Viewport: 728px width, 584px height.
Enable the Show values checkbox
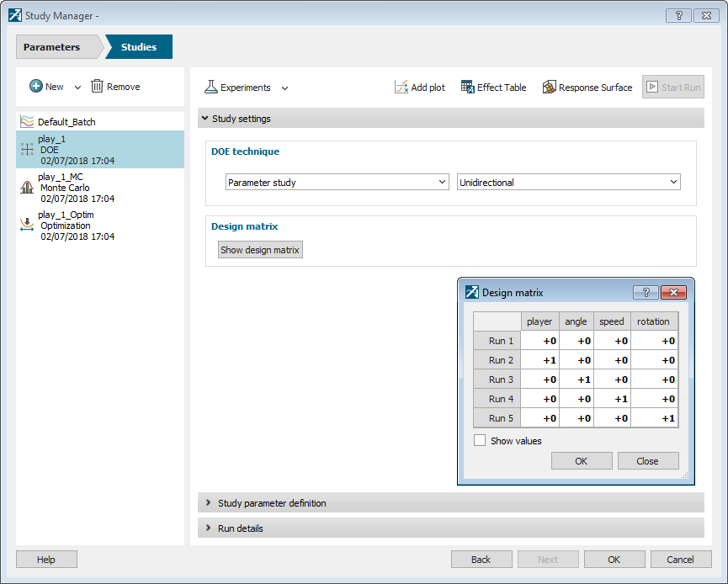[480, 440]
